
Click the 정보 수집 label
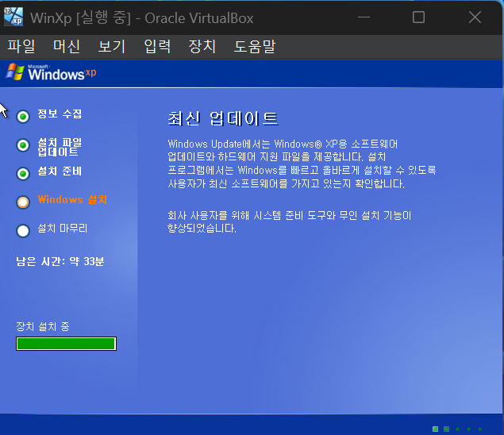coord(60,114)
